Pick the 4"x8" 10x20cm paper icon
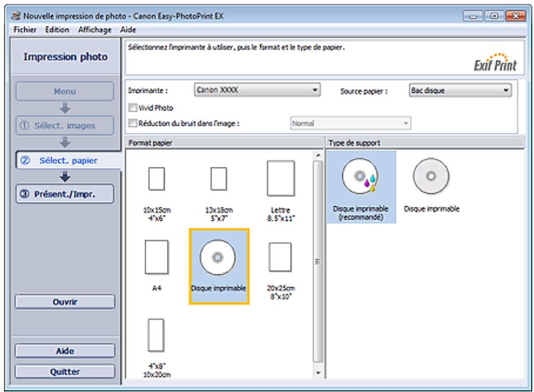This screenshot has height=392, width=534. coord(157,335)
